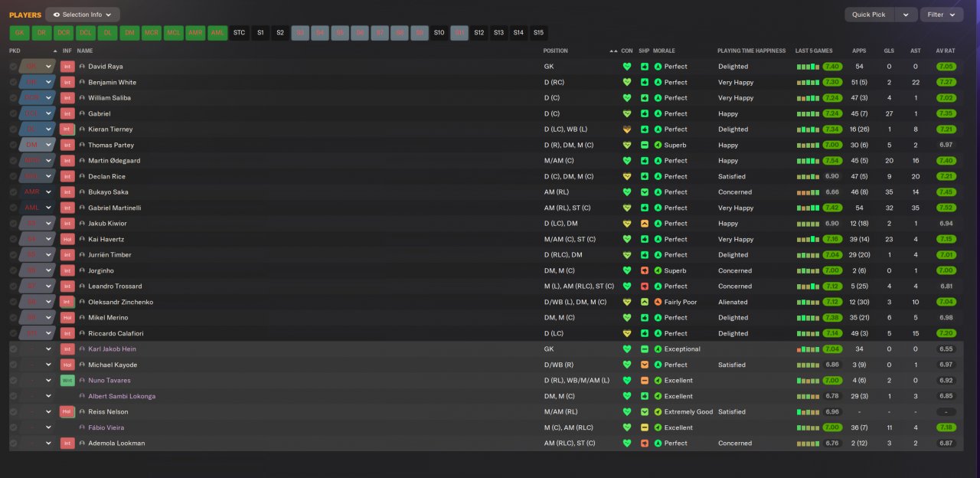Click the sharpness icon for Bukayo Saka
This screenshot has height=478, width=980.
point(645,192)
